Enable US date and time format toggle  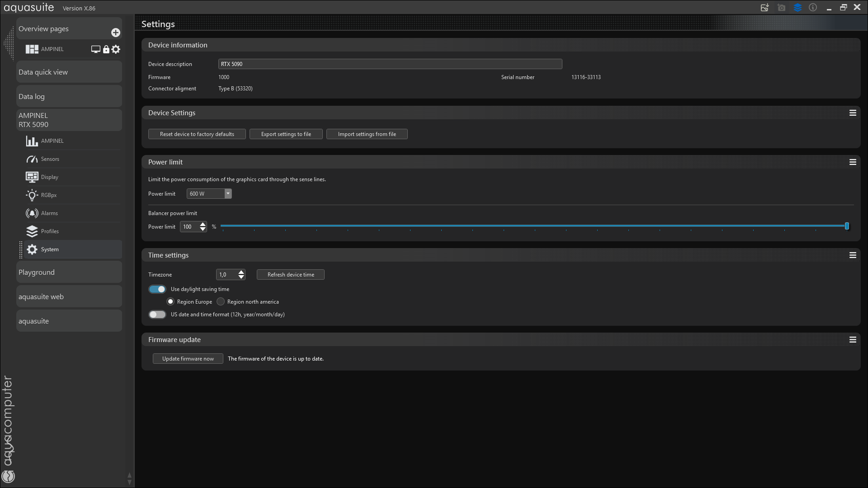(157, 314)
